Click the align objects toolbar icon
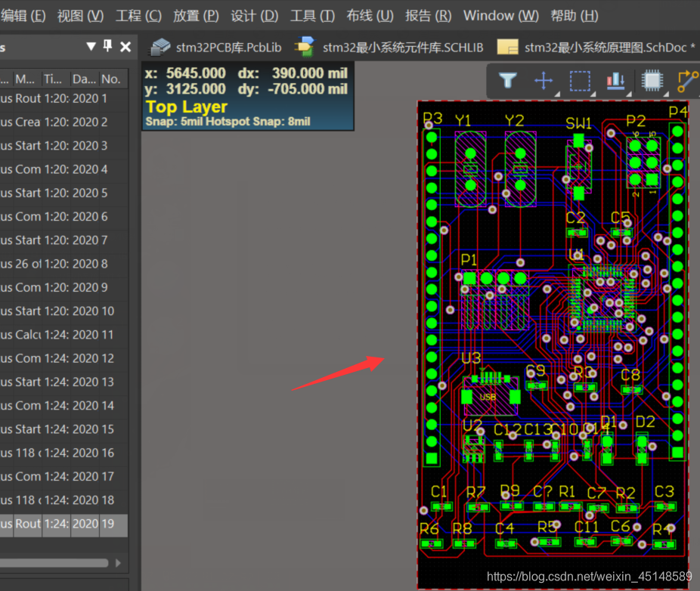 pyautogui.click(x=614, y=80)
